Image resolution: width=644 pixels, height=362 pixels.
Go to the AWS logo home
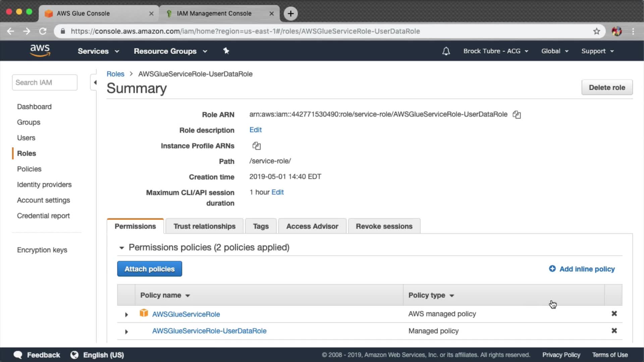tap(40, 51)
